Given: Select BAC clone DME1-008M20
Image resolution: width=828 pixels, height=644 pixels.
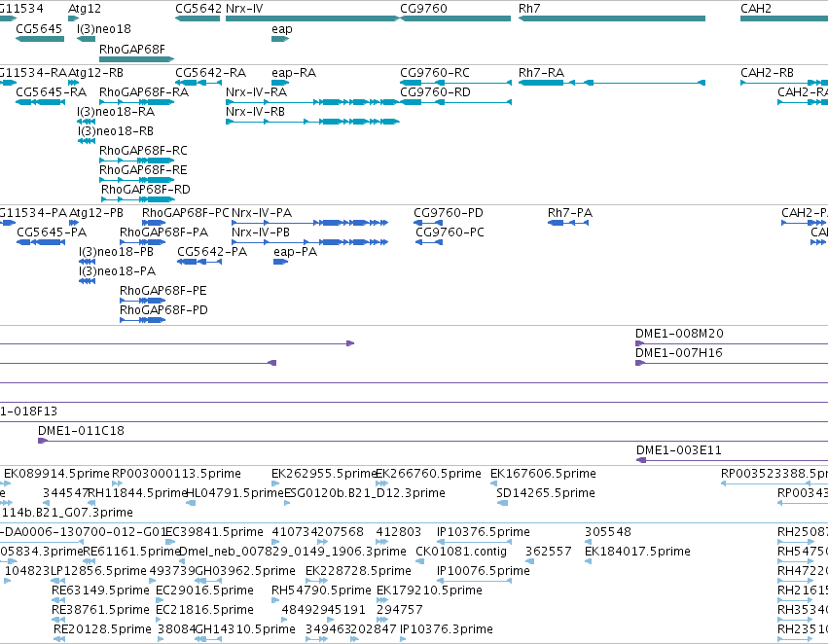Looking at the screenshot, I should [732, 343].
